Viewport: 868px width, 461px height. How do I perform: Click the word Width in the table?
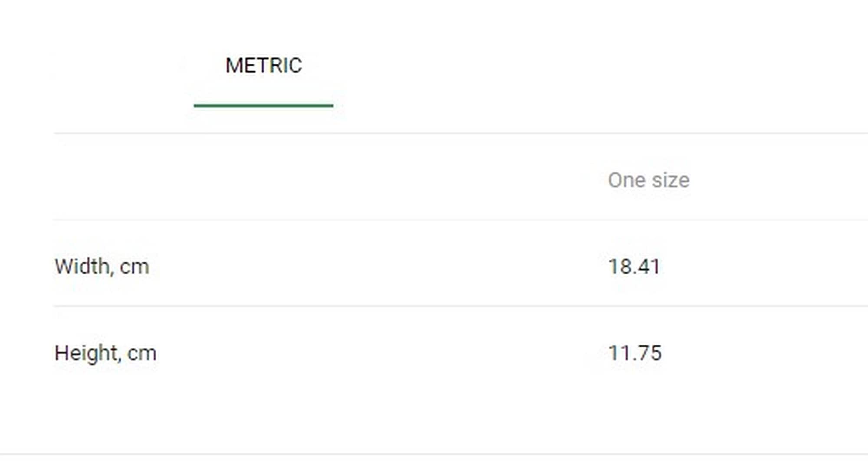pyautogui.click(x=82, y=266)
